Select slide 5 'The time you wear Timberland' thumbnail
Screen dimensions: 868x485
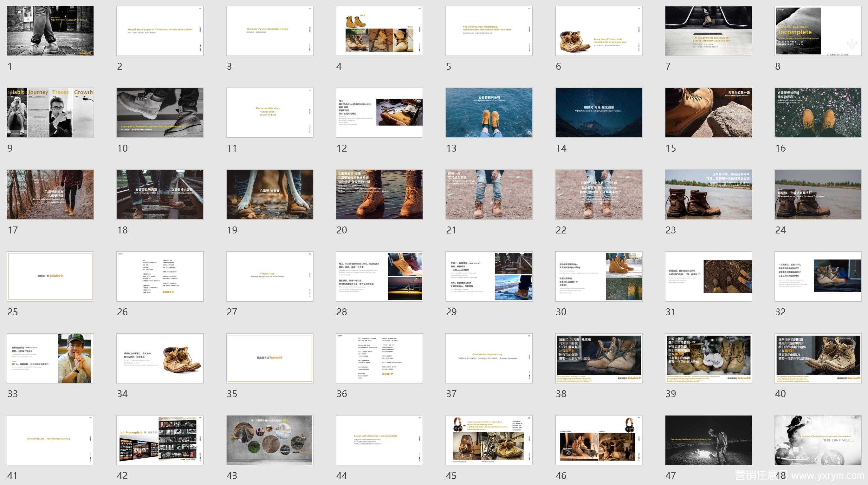(489, 31)
